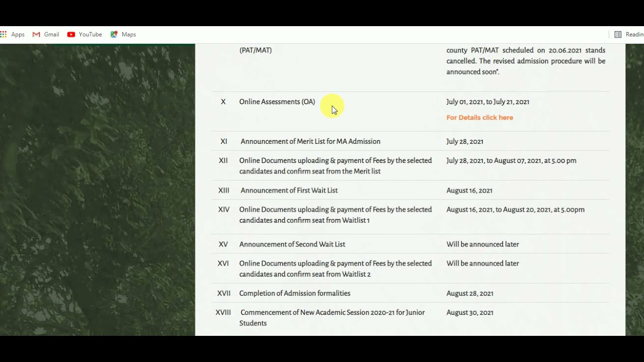Click 'August 16, 2021, to August 20, 2021' date

[515, 210]
